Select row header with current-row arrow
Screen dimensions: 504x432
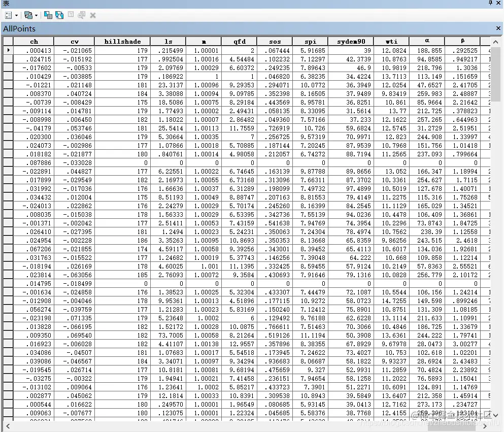(8, 50)
